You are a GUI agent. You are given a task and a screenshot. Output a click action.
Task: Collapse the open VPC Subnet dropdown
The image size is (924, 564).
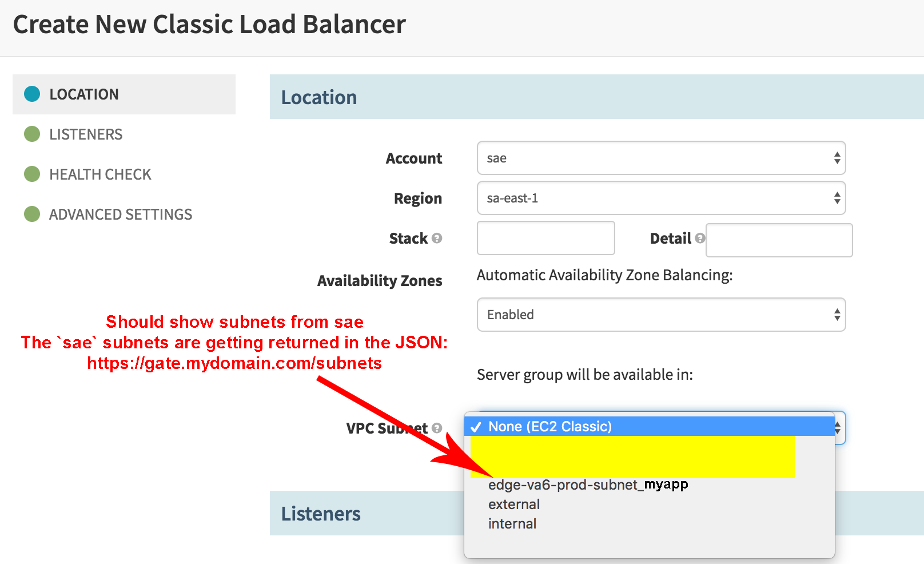tap(837, 428)
